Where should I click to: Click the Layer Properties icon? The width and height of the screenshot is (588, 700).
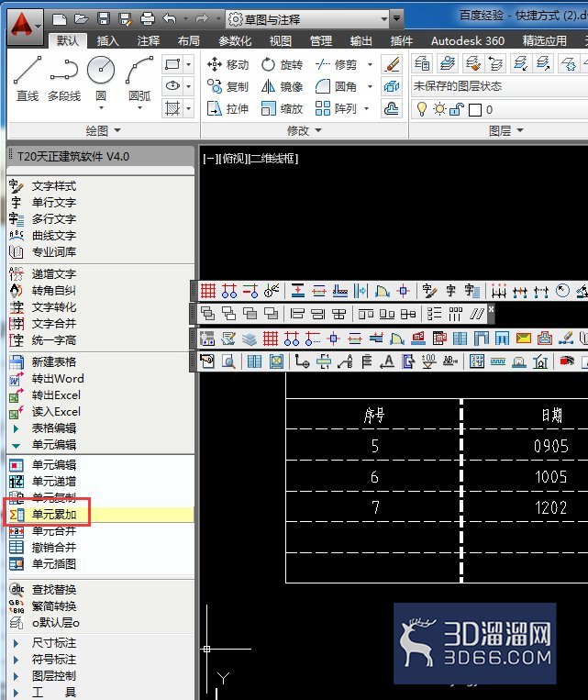[x=422, y=64]
